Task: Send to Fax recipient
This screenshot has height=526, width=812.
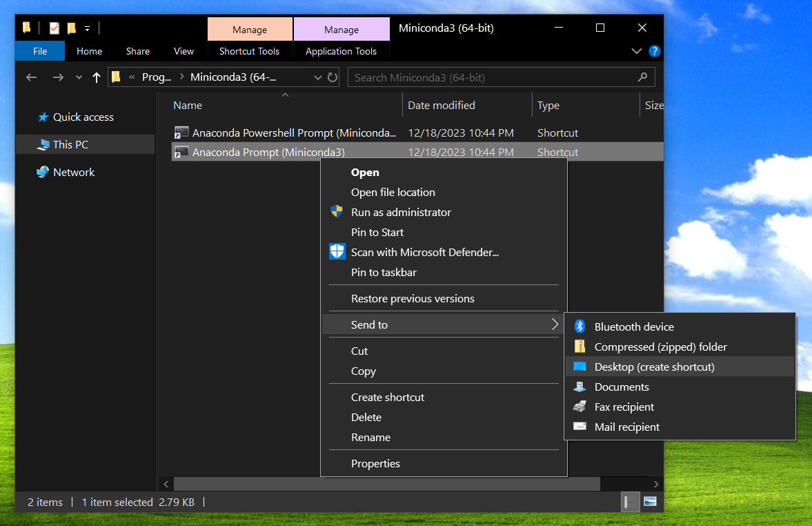Action: pyautogui.click(x=680, y=407)
